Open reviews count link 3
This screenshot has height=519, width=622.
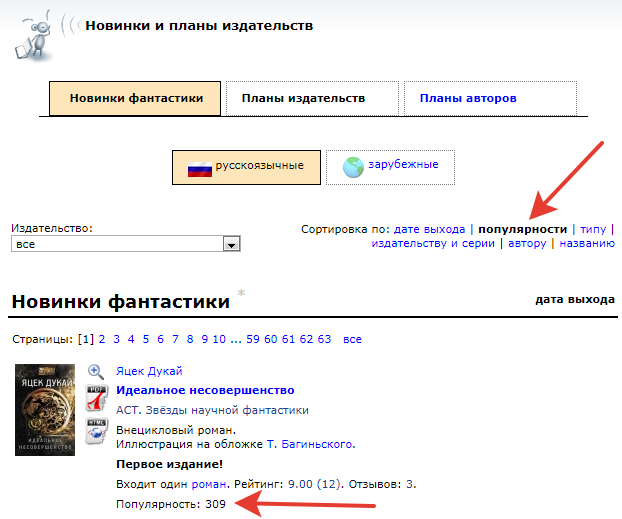410,484
